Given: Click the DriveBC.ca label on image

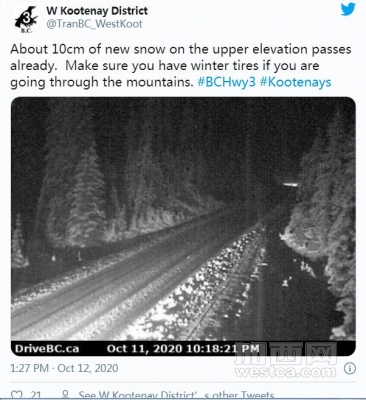Looking at the screenshot, I should (47, 349).
